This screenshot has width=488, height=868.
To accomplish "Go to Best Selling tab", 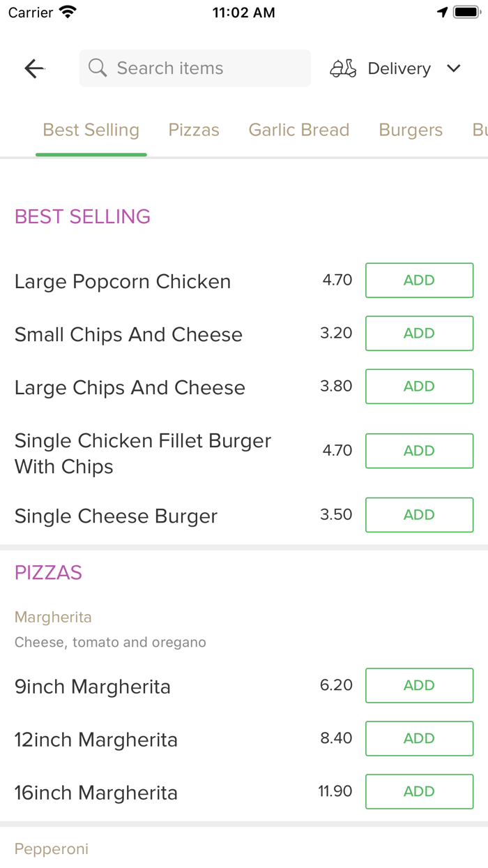I will (91, 130).
